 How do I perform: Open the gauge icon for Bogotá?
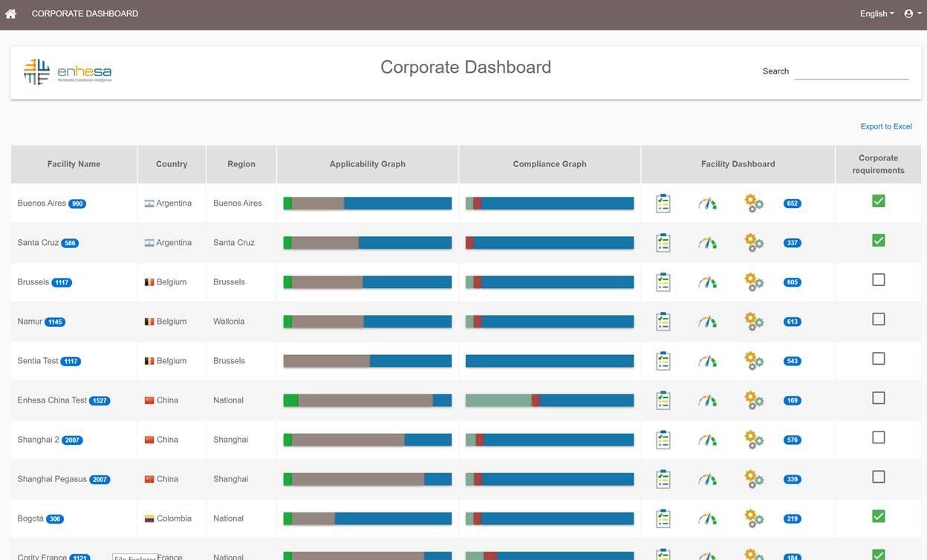[708, 518]
